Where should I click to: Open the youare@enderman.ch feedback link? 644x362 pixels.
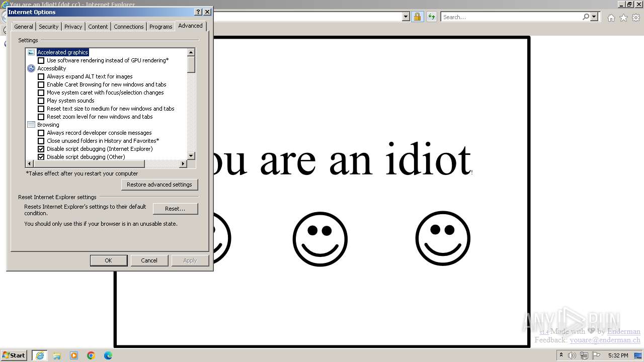pyautogui.click(x=605, y=340)
